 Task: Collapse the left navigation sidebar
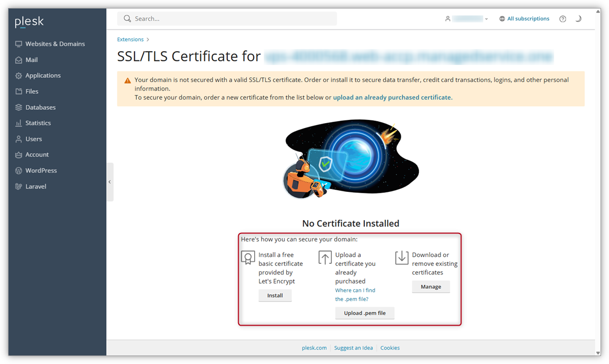(x=110, y=182)
